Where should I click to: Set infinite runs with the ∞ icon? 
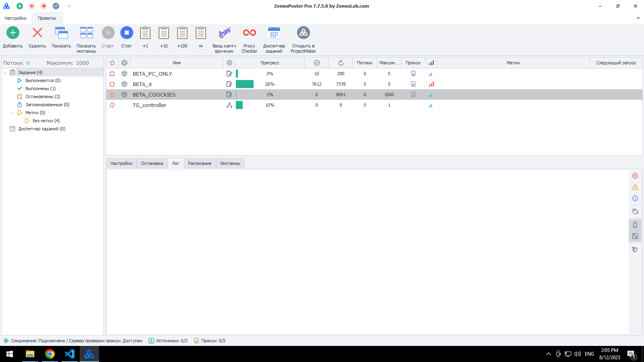point(201,33)
